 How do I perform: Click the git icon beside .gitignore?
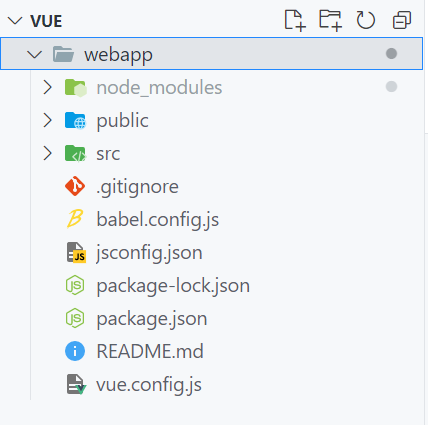coord(75,186)
